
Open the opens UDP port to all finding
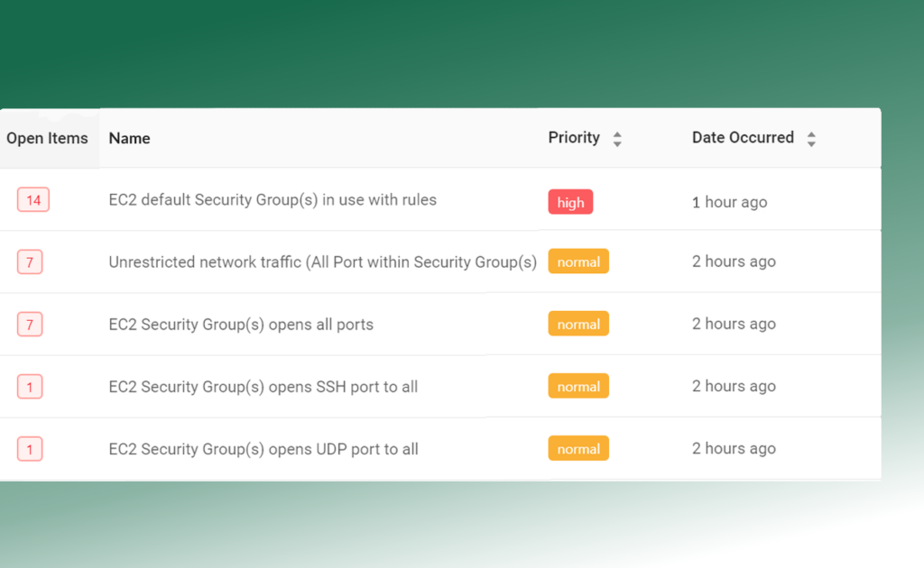(263, 449)
